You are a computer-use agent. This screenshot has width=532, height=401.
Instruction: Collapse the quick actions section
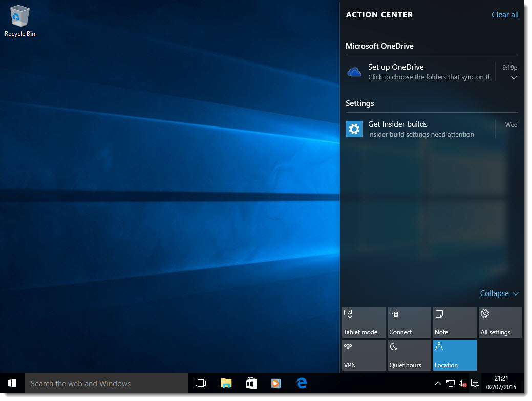tap(499, 293)
